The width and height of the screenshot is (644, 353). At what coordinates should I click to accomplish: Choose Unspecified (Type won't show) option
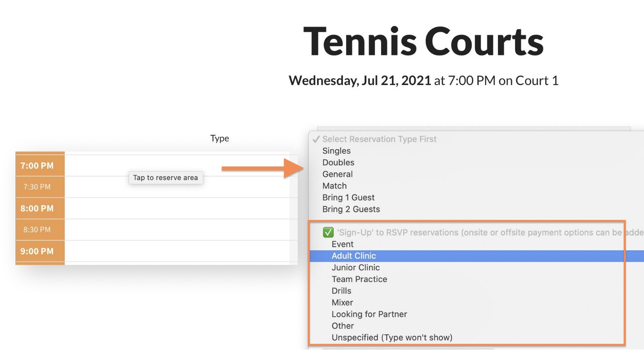point(392,337)
